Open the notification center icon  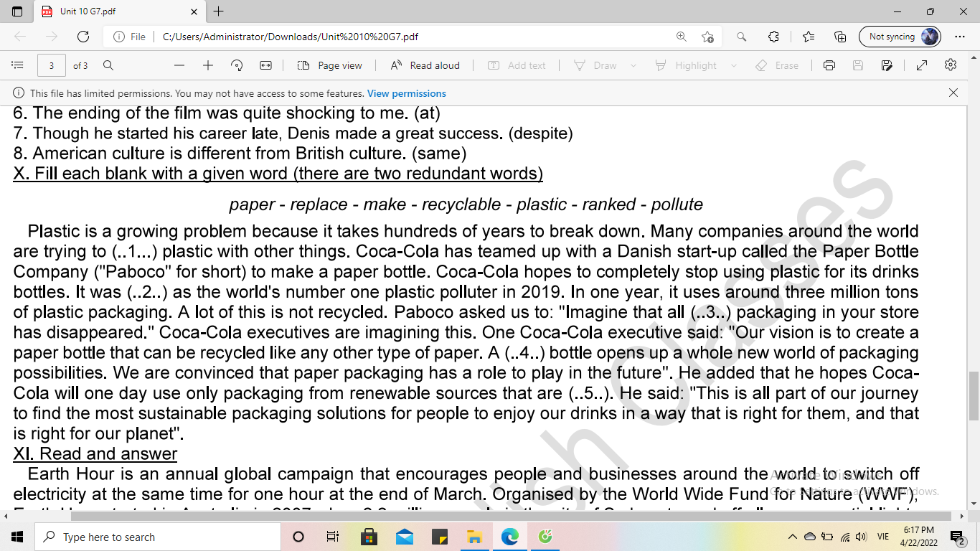pos(956,537)
